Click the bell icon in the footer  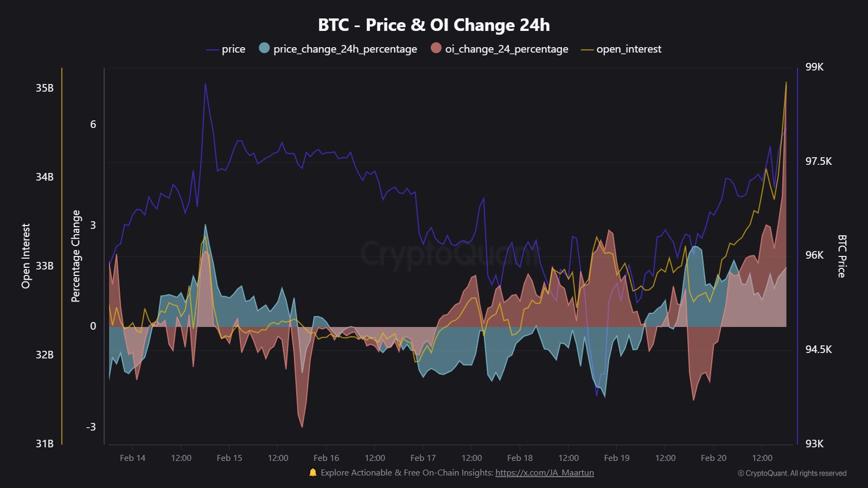tap(312, 473)
